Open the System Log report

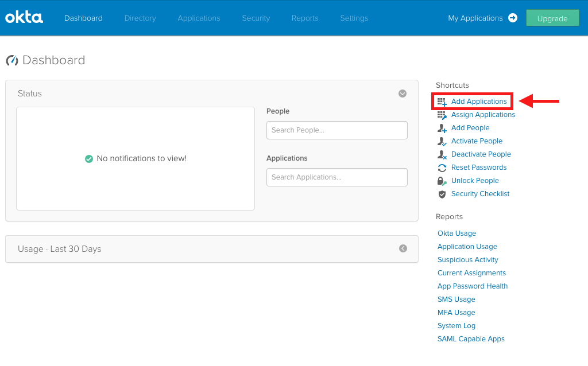point(457,326)
